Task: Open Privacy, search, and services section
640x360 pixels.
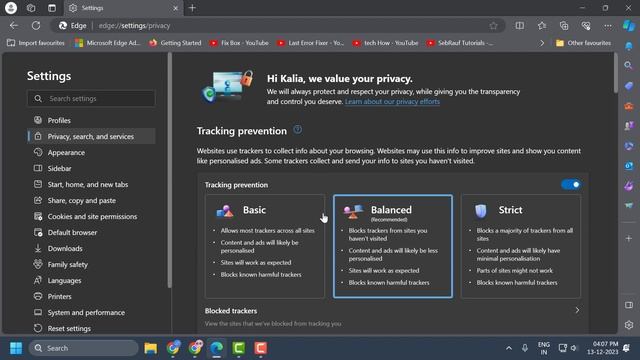Action: pyautogui.click(x=91, y=136)
